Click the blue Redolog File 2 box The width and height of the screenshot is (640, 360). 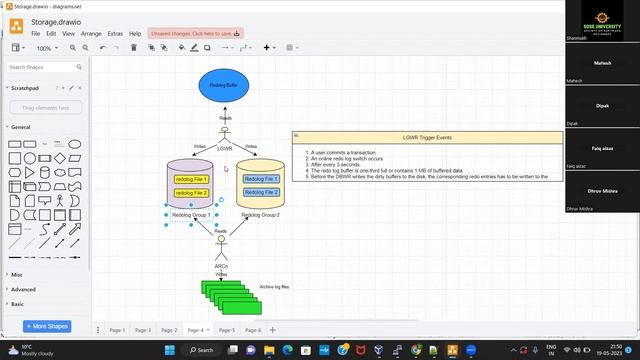(x=261, y=192)
